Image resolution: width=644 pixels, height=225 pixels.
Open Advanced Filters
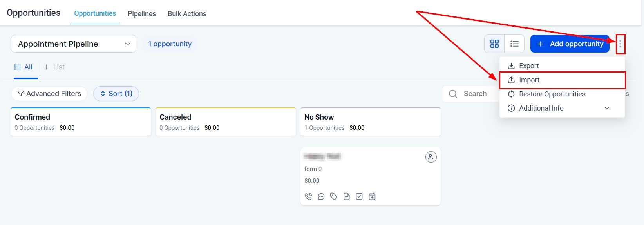(x=49, y=94)
